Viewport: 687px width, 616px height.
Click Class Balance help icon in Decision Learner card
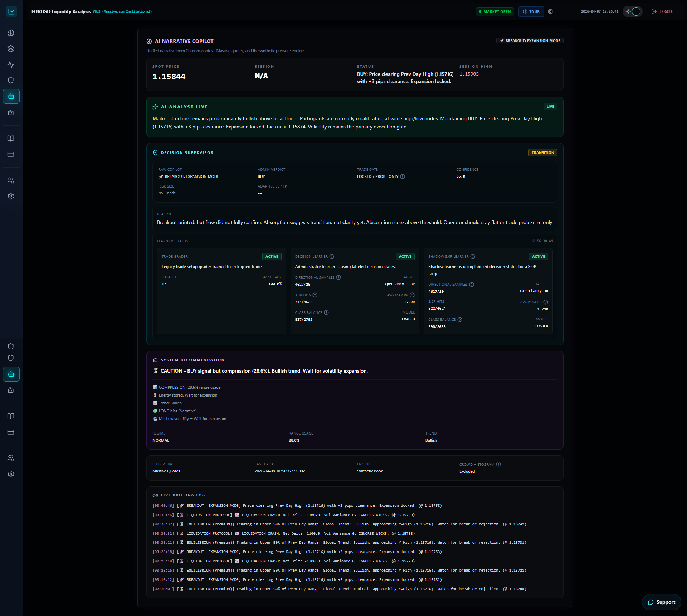pyautogui.click(x=326, y=313)
